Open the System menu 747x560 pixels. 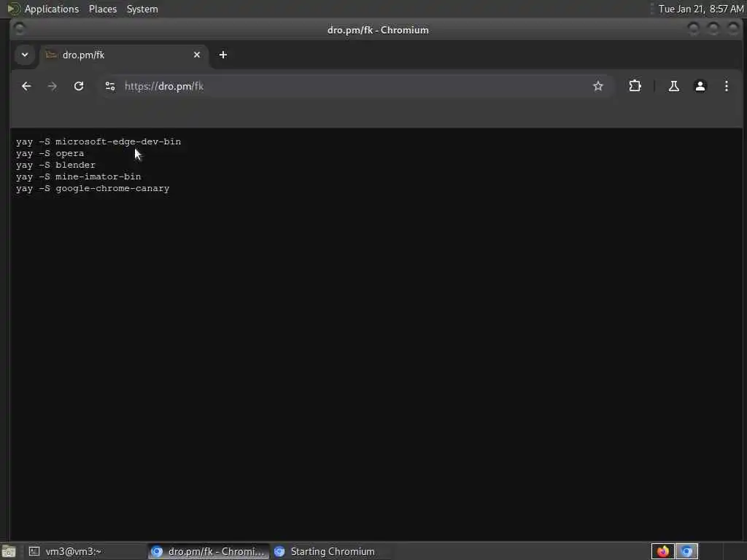(x=142, y=9)
